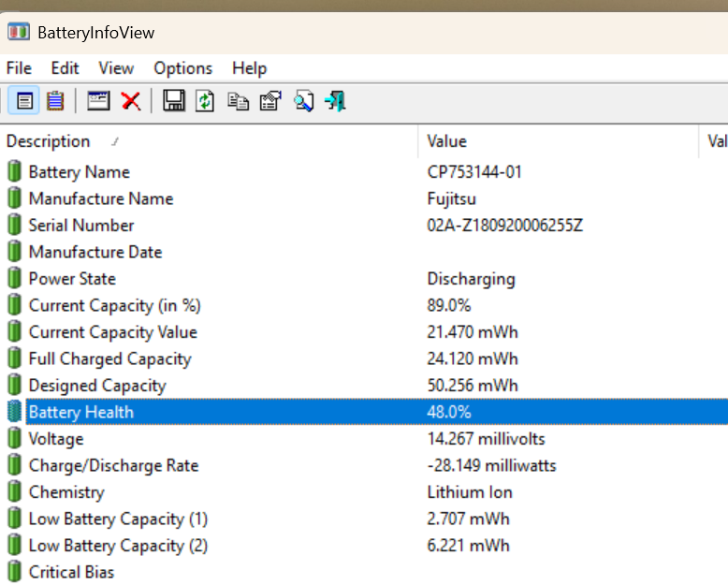Open the Edit menu
Viewport: 728px width, 585px height.
[65, 68]
